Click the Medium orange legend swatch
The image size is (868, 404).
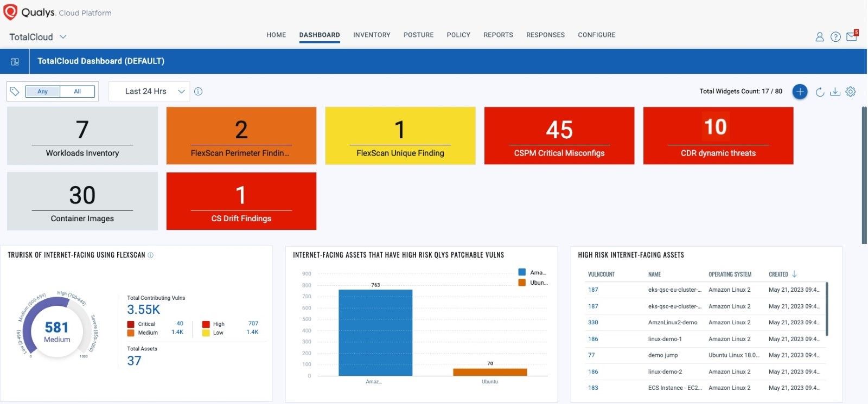[131, 333]
